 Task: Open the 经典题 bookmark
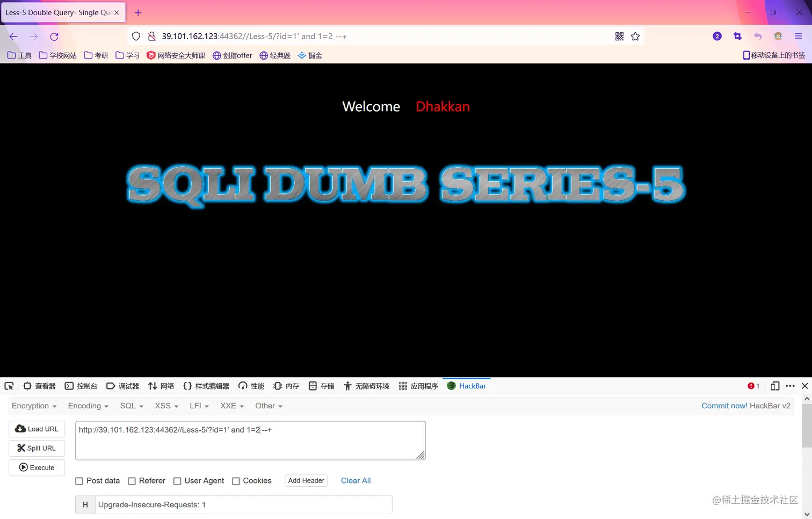pos(275,55)
